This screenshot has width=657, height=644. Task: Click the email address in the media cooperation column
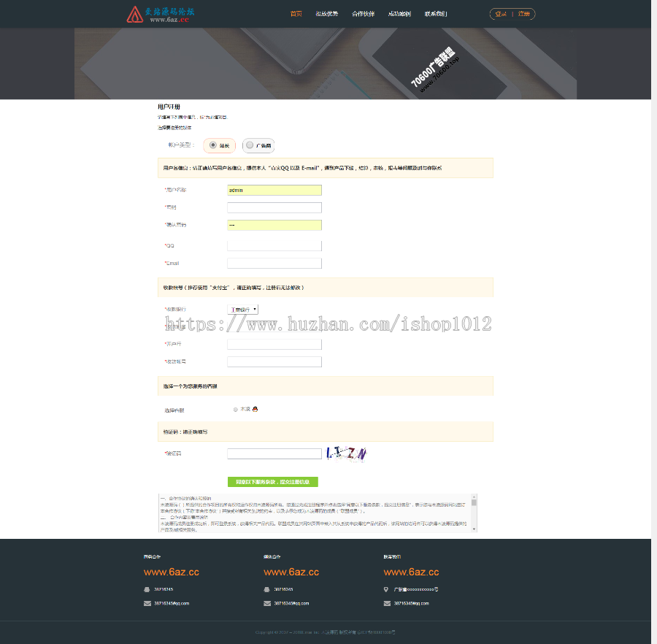tap(291, 603)
